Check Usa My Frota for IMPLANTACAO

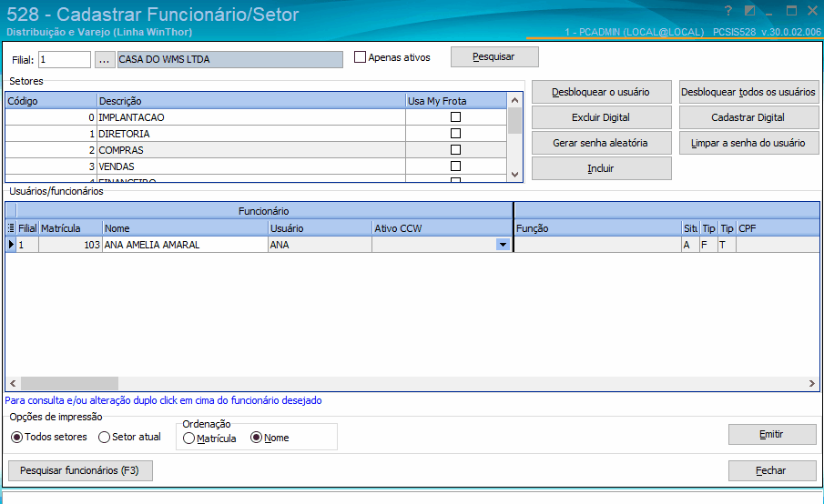coord(455,117)
